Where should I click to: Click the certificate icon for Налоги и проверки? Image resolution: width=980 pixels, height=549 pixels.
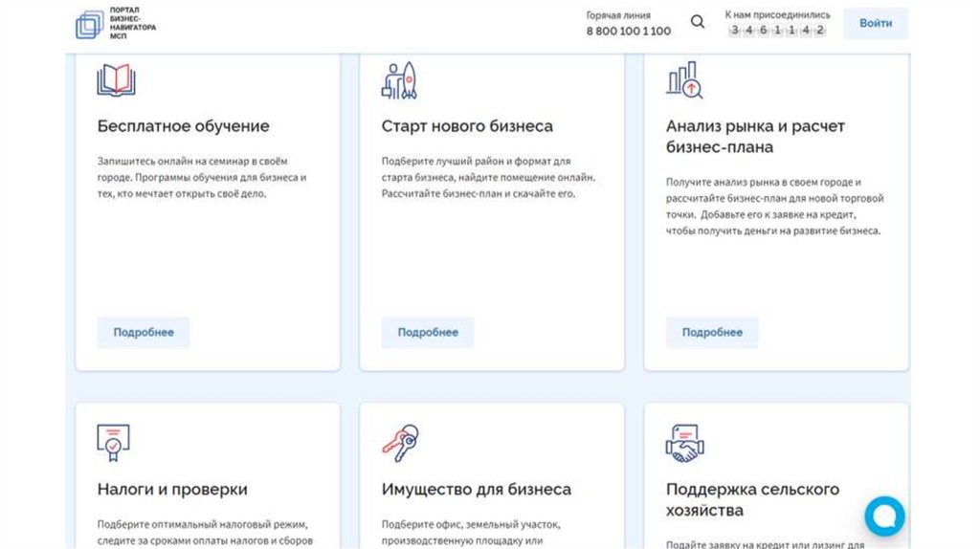(113, 443)
